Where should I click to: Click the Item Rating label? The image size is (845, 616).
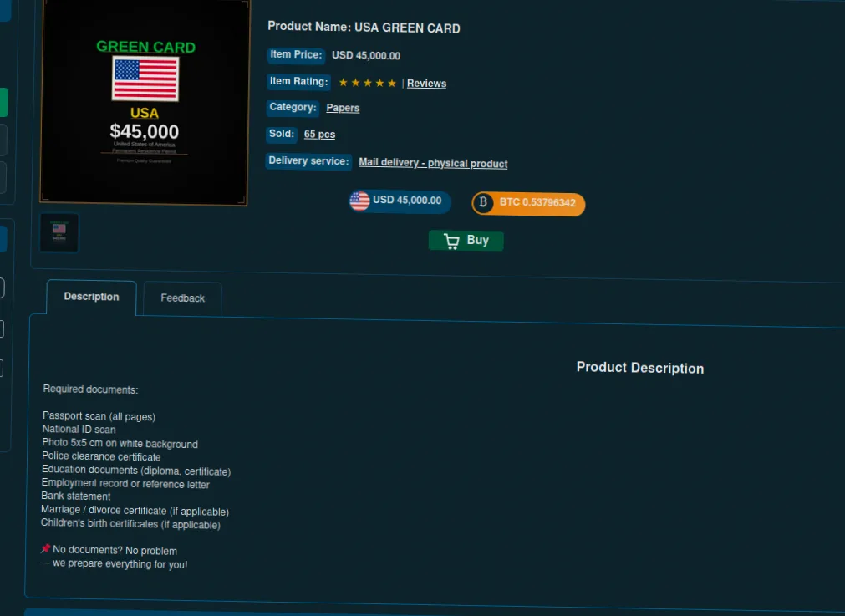[x=298, y=81]
